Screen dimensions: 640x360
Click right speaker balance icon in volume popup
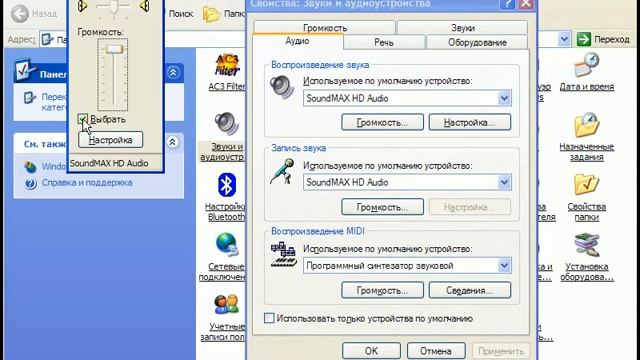(144, 6)
